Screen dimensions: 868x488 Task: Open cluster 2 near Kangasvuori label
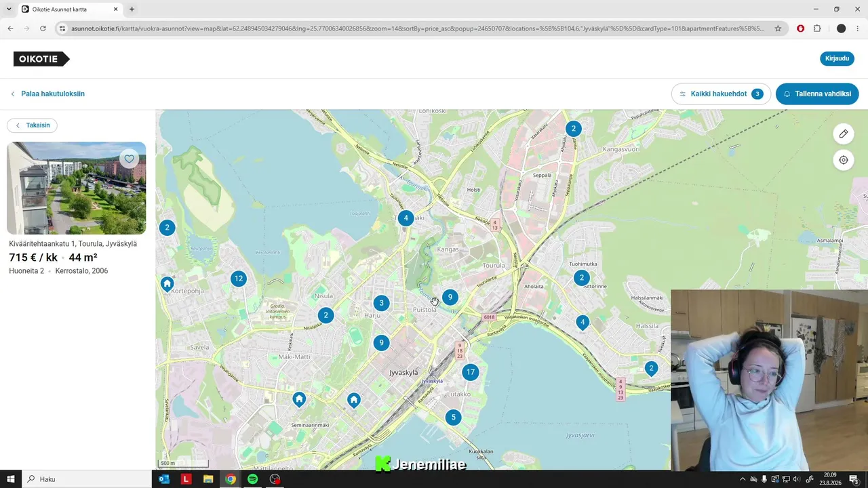574,129
